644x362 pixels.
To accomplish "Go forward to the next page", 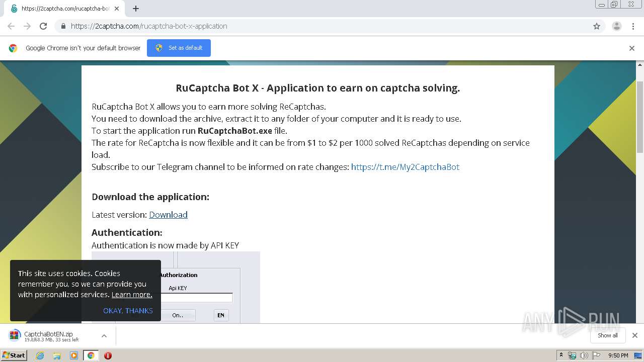I will [27, 26].
